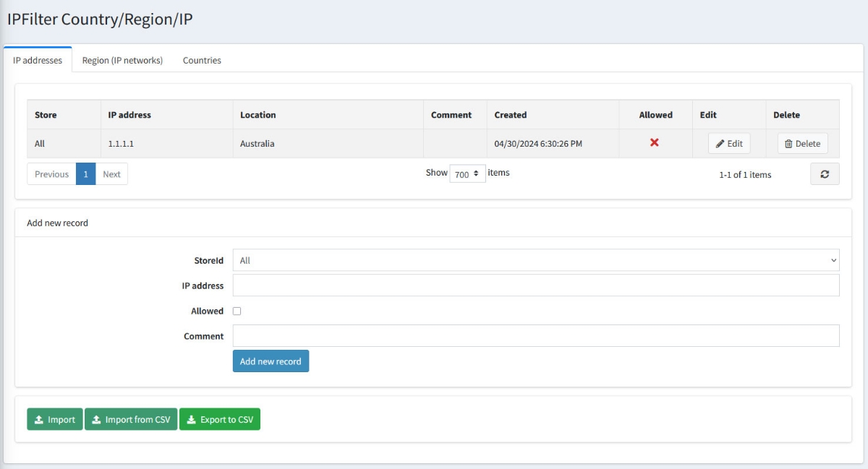The width and height of the screenshot is (868, 469).
Task: Click the Add new record button
Action: 271,361
